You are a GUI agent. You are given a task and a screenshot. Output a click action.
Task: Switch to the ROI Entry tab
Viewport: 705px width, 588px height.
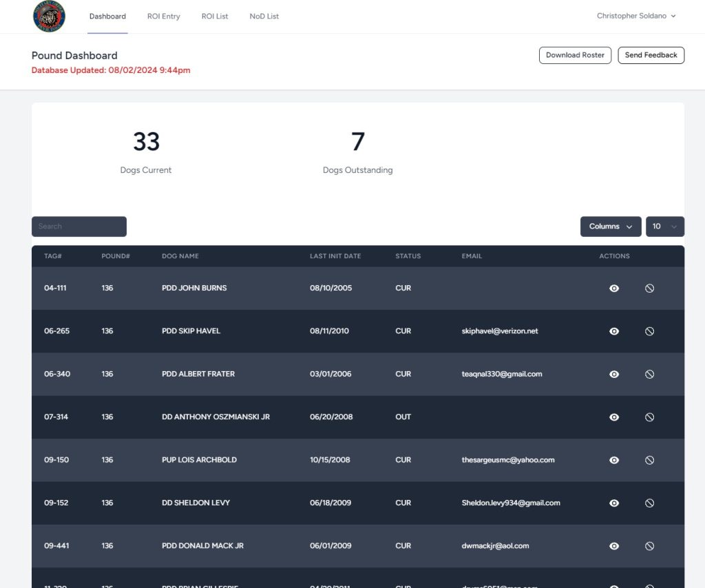[x=163, y=16]
